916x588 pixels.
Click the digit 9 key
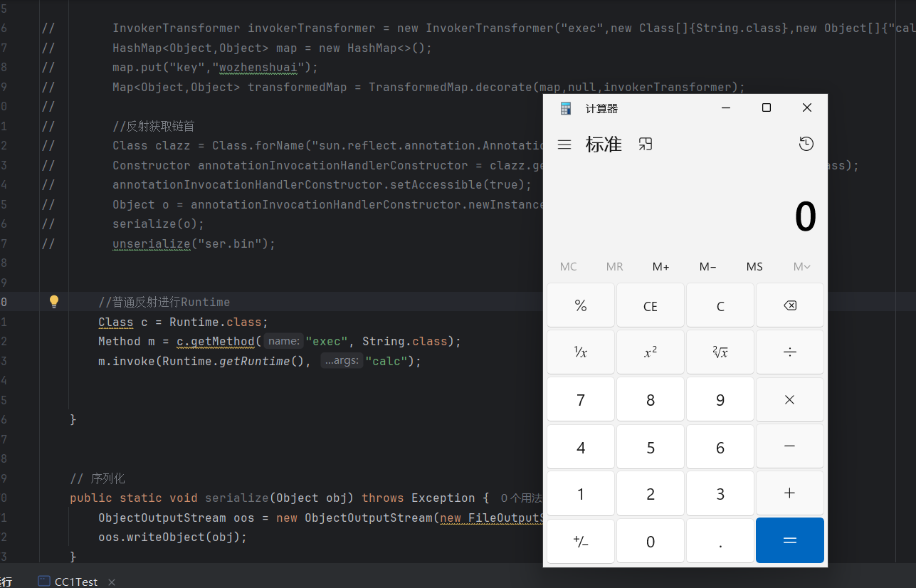[720, 399]
